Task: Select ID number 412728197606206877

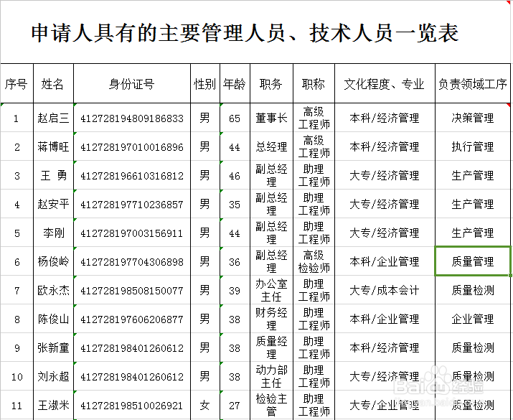Action: pos(132,319)
